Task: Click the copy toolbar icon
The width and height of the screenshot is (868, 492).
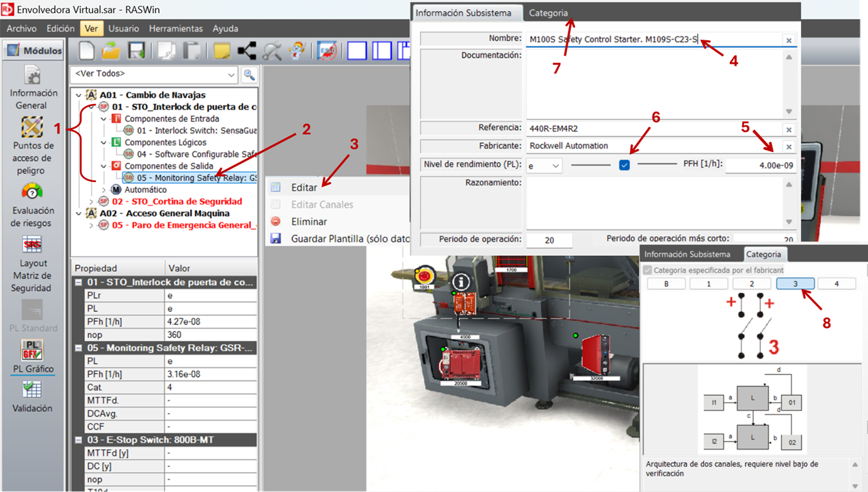Action: [166, 51]
